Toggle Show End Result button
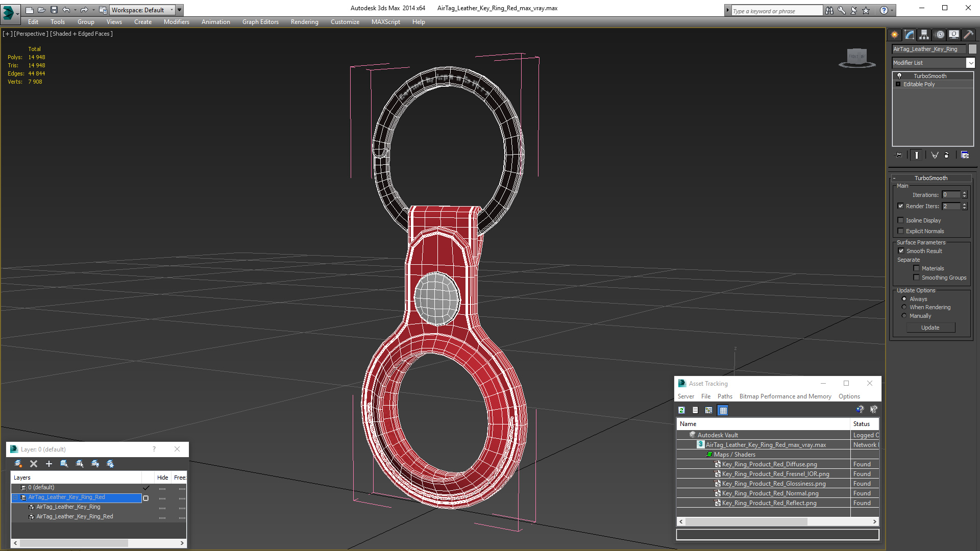Screen dimensions: 980x551 pos(917,155)
